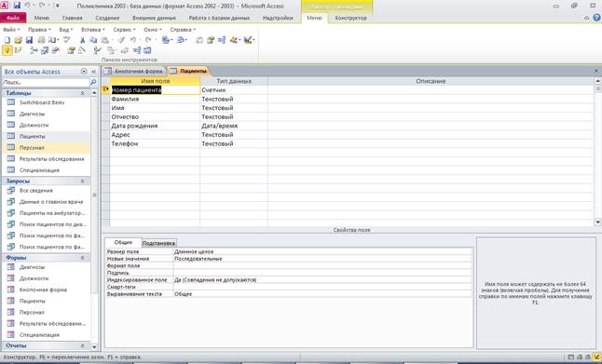Click the Дата/время data type cell
Screen dimensions: 602x364
point(234,126)
